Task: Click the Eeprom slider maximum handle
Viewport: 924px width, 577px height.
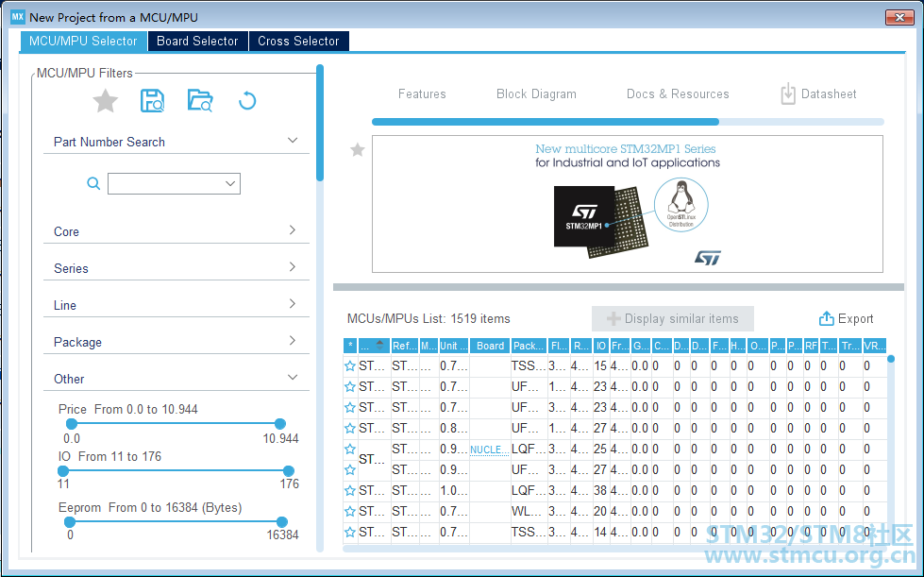Action: point(282,521)
